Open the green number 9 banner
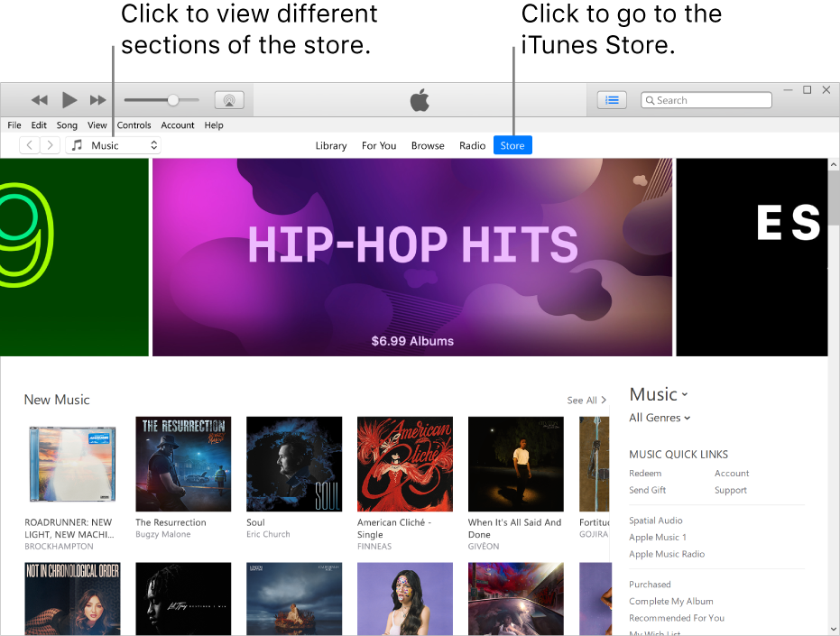 click(74, 257)
